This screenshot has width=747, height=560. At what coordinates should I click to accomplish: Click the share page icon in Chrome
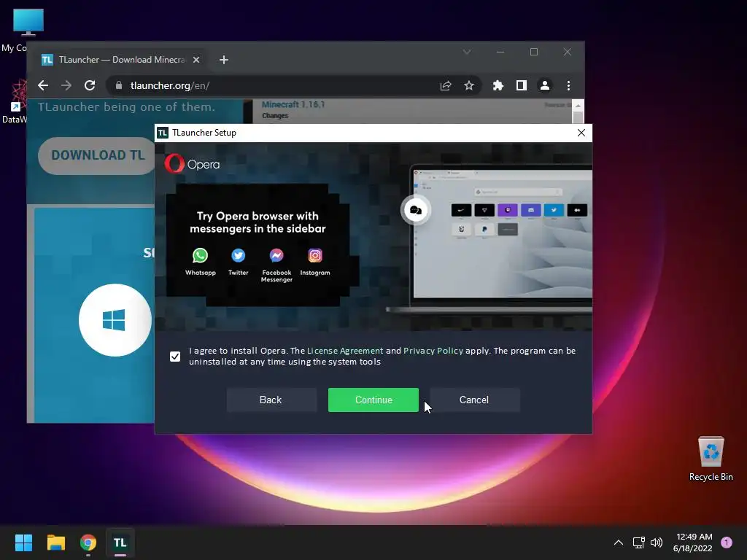point(446,85)
